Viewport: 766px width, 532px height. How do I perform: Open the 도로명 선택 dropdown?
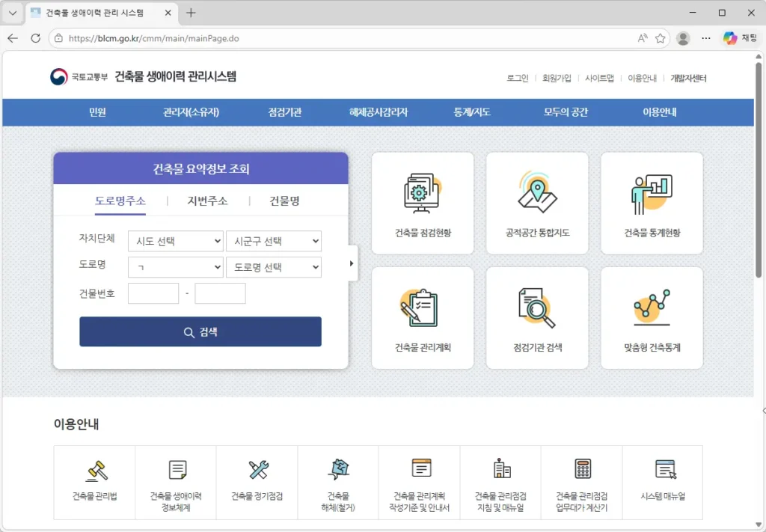pyautogui.click(x=274, y=267)
